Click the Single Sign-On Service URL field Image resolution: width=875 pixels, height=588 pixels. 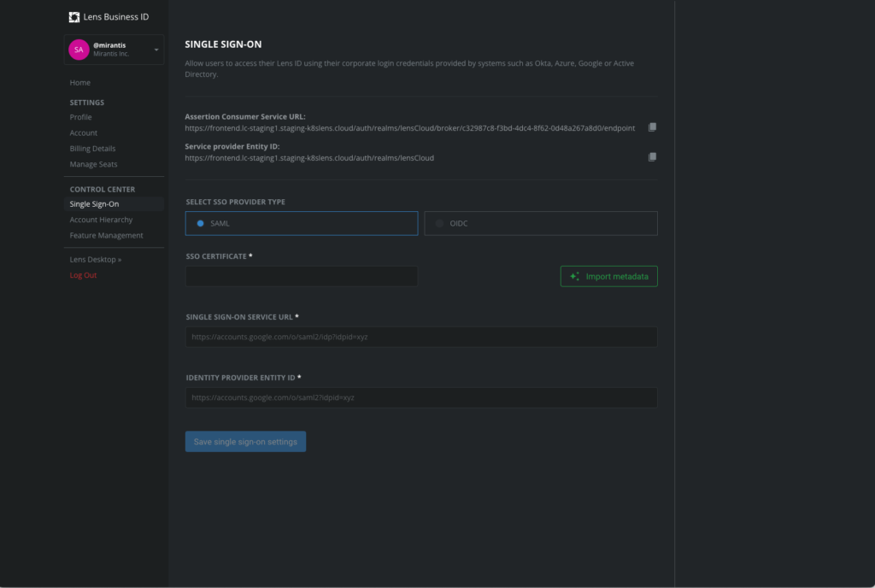coord(421,337)
